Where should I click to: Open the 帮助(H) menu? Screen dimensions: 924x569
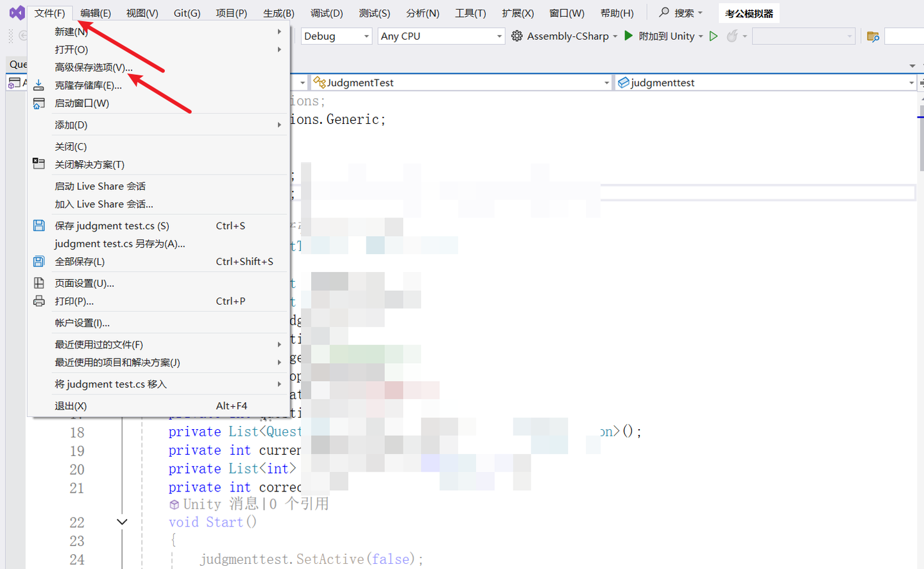pos(617,13)
